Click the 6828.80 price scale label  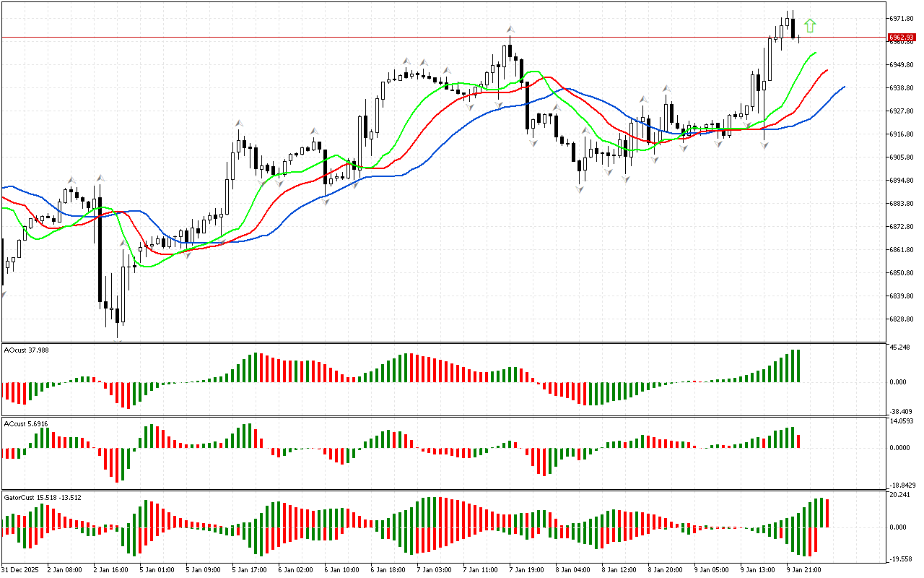[x=902, y=319]
